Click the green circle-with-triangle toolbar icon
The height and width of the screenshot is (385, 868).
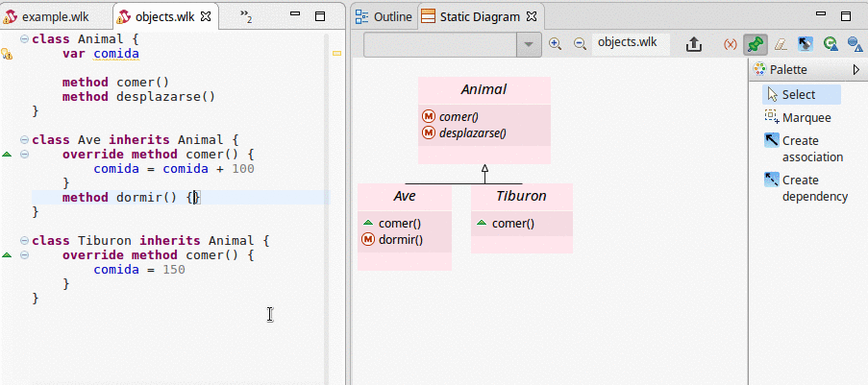tap(830, 44)
